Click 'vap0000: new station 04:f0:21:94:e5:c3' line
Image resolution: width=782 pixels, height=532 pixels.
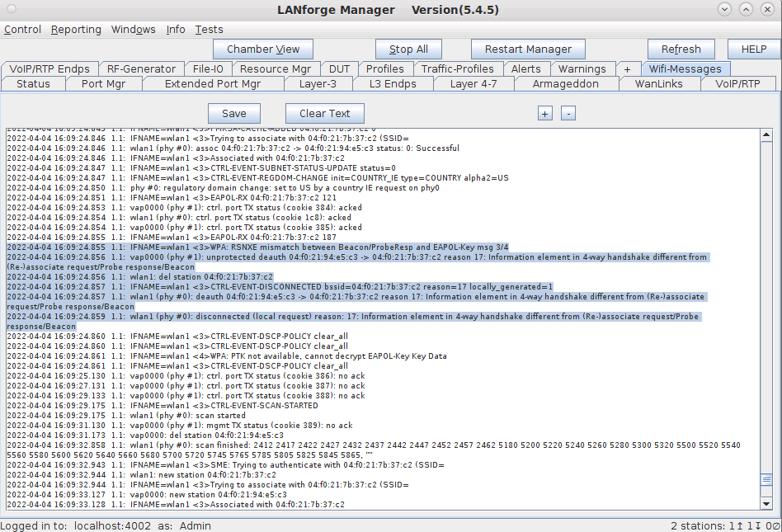pyautogui.click(x=147, y=495)
